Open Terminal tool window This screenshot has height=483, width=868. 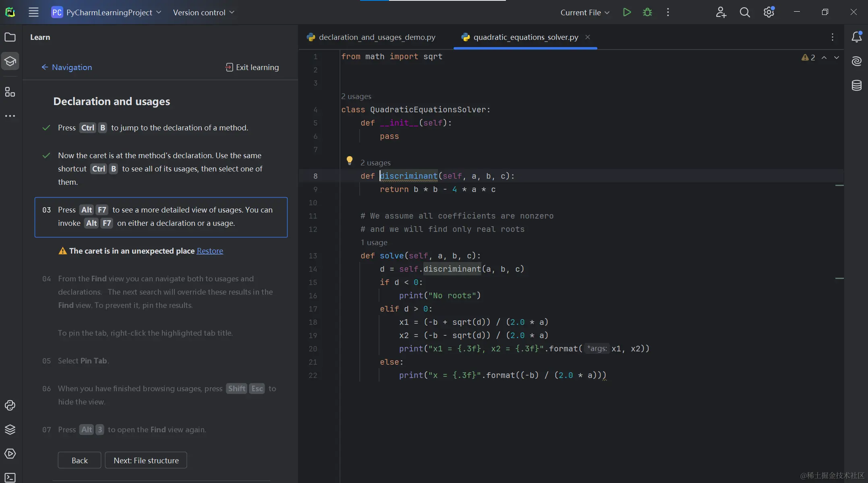click(x=10, y=477)
